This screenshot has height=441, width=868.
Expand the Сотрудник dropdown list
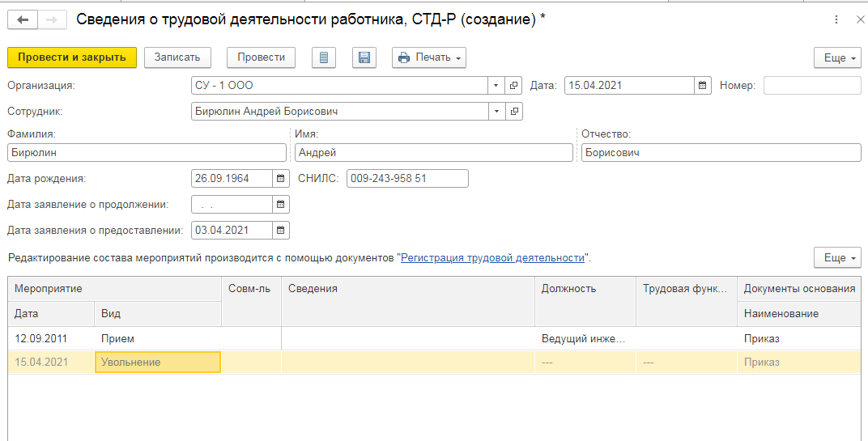point(496,112)
